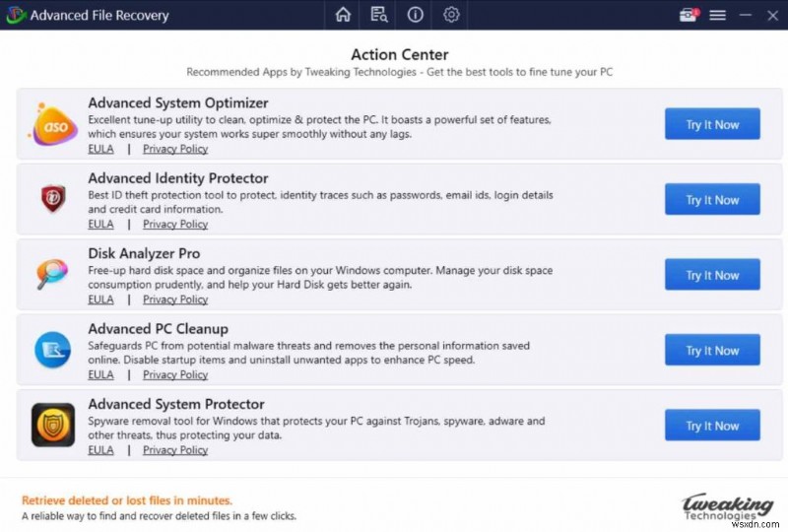788x532 pixels.
Task: Open the scan results list icon
Action: point(379,15)
